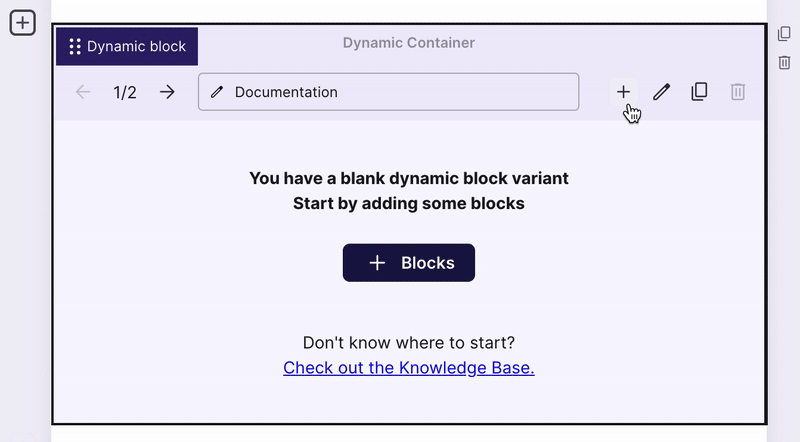Delete the variant with the toolbar trash icon
The height and width of the screenshot is (442, 800).
click(x=738, y=92)
